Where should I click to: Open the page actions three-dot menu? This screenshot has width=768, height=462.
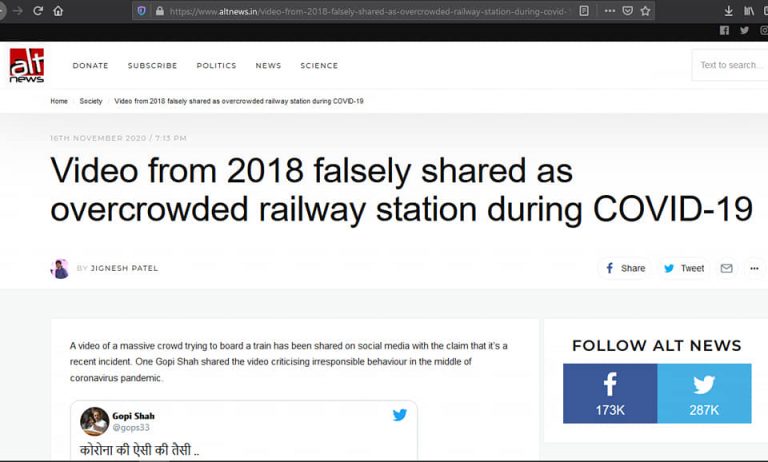[610, 11]
